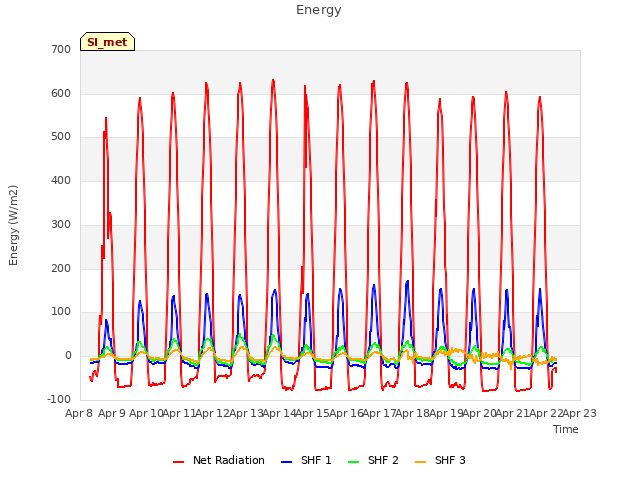Click the Apr 20 x-axis tick label
Screen dimensions: 640x480
479,413
